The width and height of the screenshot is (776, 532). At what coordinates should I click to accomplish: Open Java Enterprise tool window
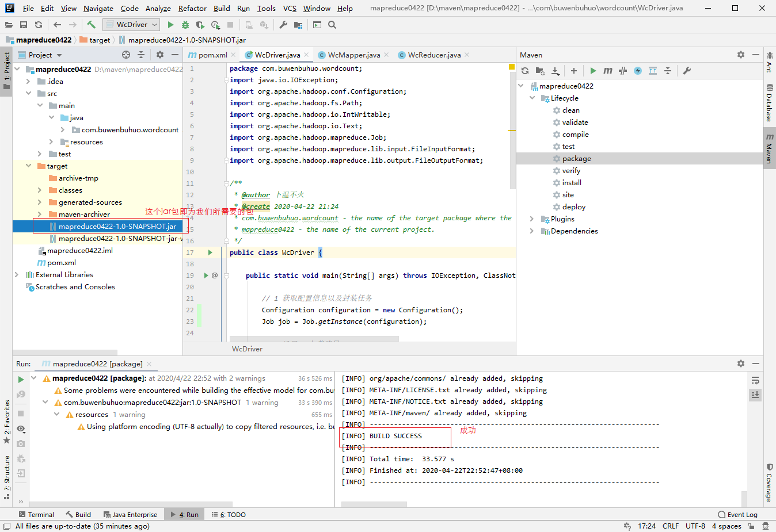[130, 514]
